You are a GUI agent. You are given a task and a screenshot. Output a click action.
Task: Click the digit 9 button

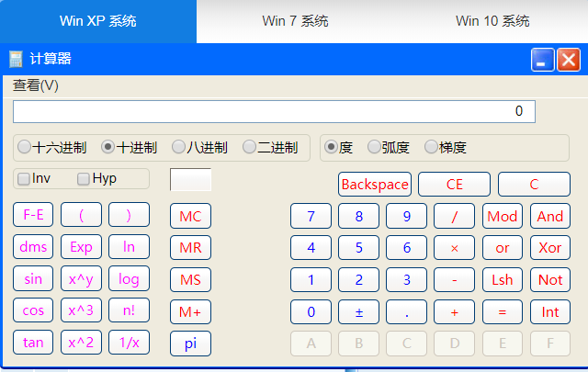point(406,216)
